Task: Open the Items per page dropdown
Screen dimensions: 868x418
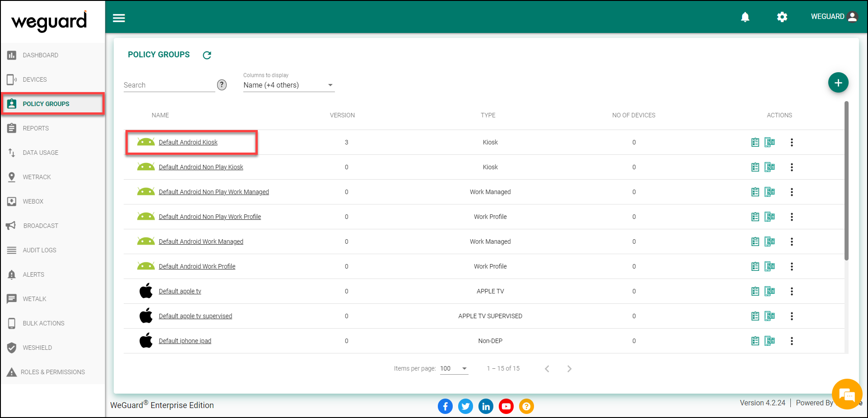Action: coord(454,369)
